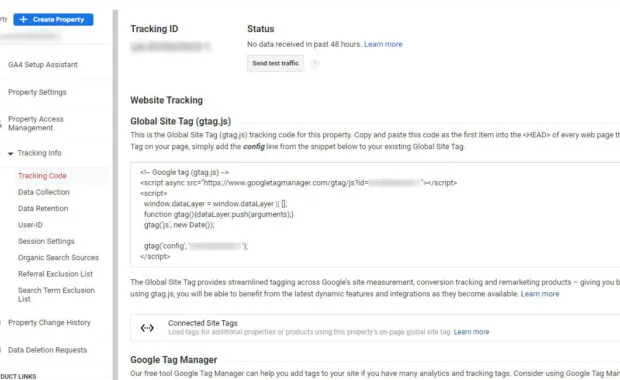Click Send test traffic button

point(276,63)
